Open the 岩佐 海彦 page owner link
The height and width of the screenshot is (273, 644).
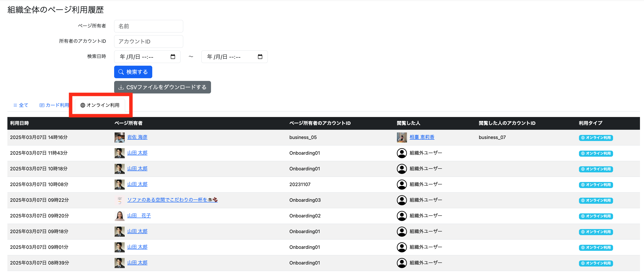137,137
